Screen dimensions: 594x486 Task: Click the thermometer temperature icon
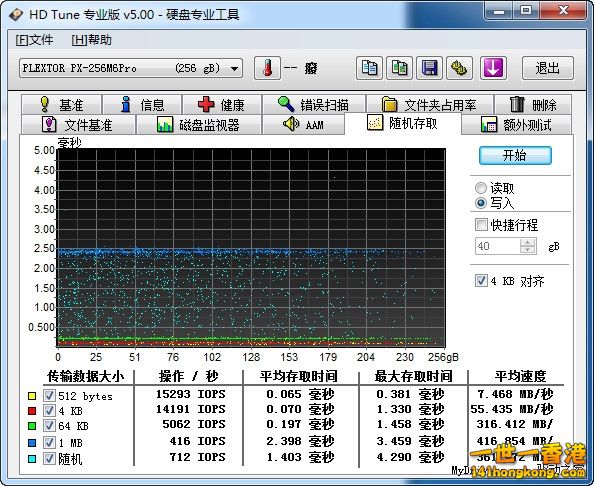[x=267, y=68]
